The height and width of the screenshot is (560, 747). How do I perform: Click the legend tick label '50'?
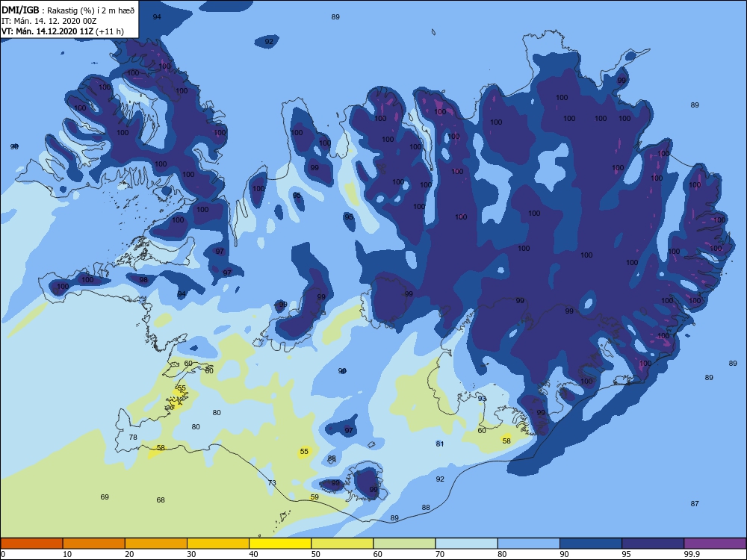click(x=316, y=554)
